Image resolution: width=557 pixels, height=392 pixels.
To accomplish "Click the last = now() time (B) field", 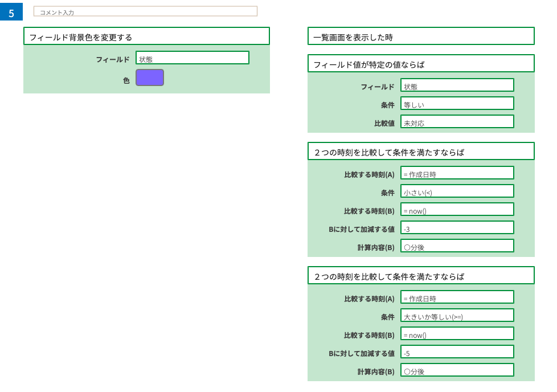I will tap(457, 334).
